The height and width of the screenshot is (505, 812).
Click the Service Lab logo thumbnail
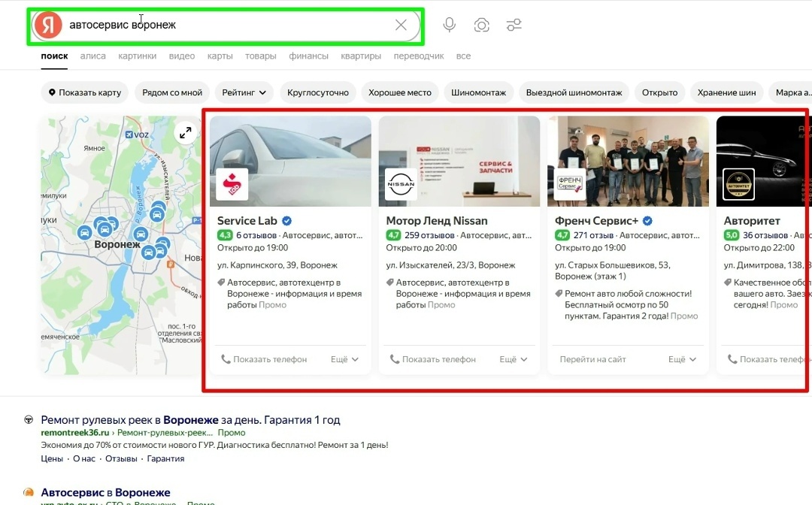coord(232,184)
